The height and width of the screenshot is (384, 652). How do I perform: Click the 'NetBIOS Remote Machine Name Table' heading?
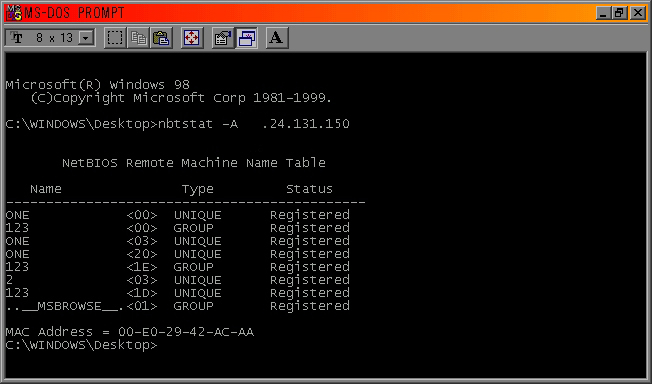[x=194, y=163]
